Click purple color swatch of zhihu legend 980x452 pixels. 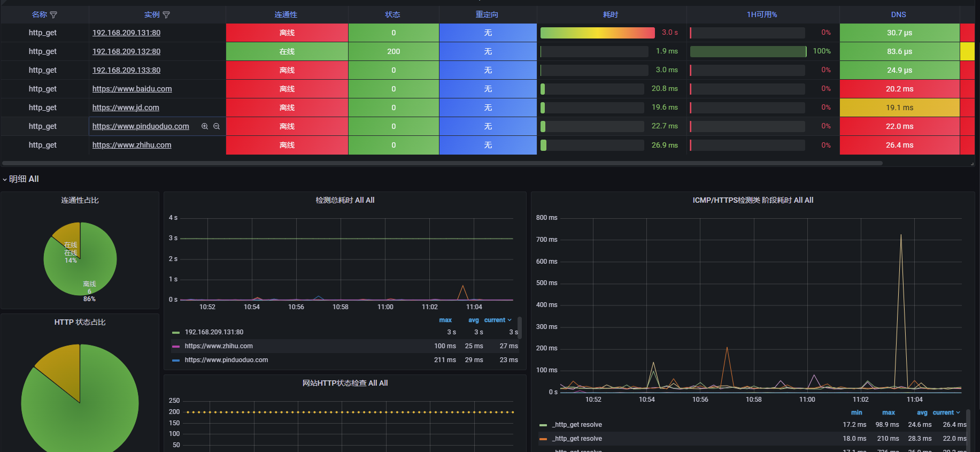[176, 347]
